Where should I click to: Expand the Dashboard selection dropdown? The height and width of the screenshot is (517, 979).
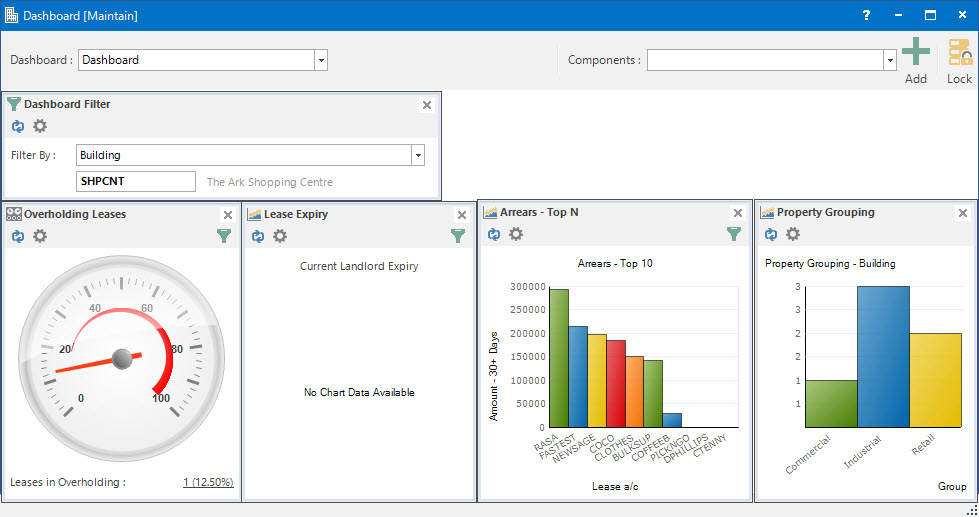point(321,60)
